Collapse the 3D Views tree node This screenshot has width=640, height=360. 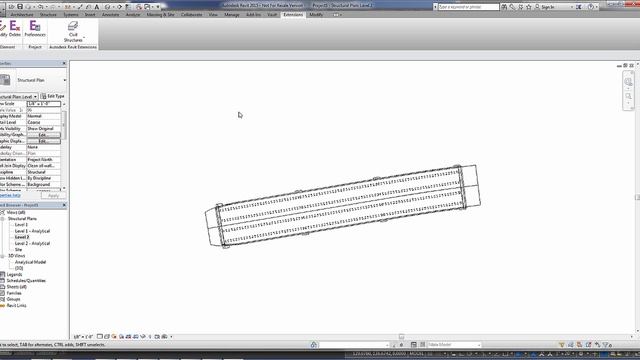(2, 256)
